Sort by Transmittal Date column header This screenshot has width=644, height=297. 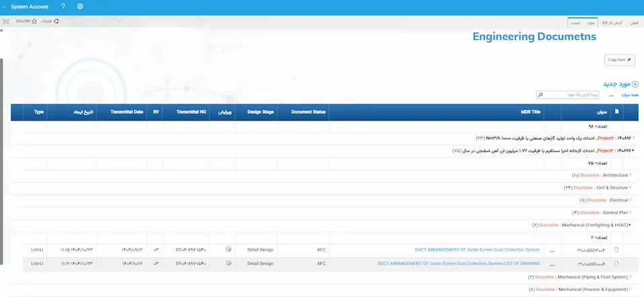pyautogui.click(x=126, y=112)
